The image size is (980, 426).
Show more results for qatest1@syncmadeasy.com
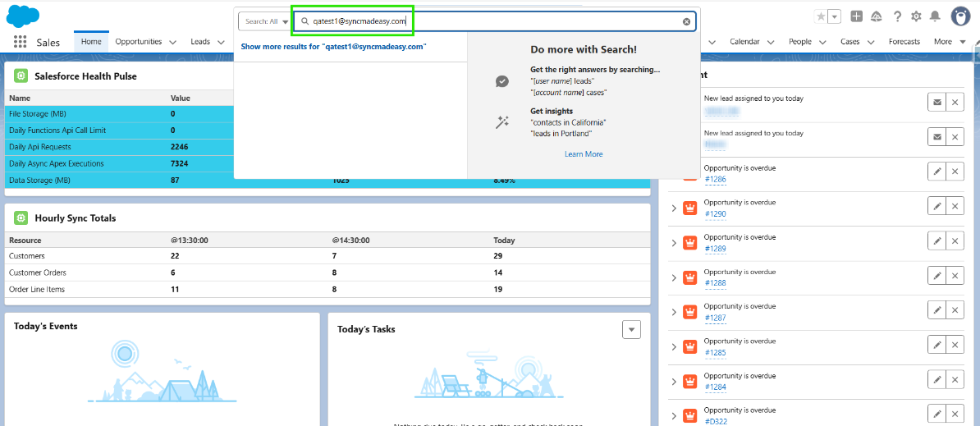pos(333,46)
